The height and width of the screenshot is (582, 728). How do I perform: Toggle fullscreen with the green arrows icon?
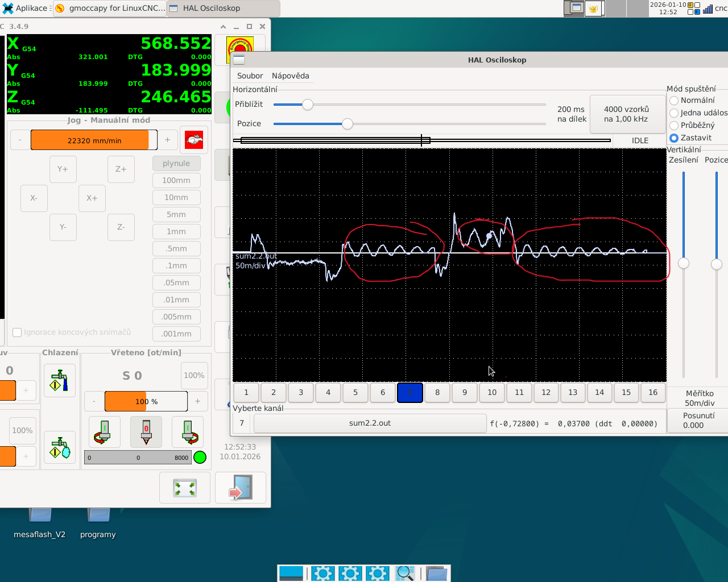[185, 488]
